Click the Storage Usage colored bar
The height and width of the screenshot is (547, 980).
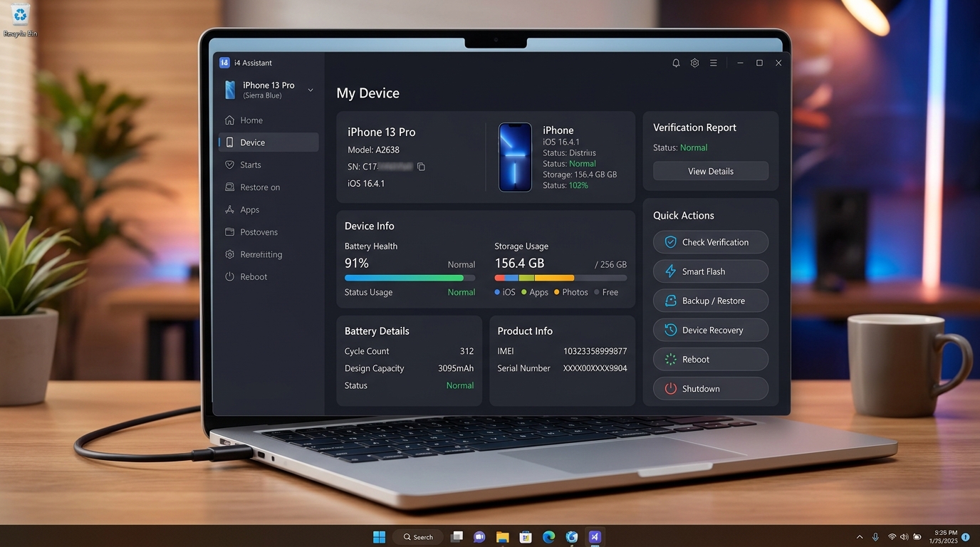coord(561,278)
